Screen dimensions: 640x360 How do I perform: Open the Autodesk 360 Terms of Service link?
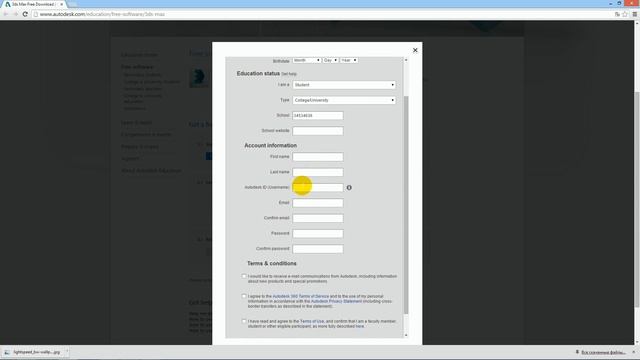click(x=300, y=296)
